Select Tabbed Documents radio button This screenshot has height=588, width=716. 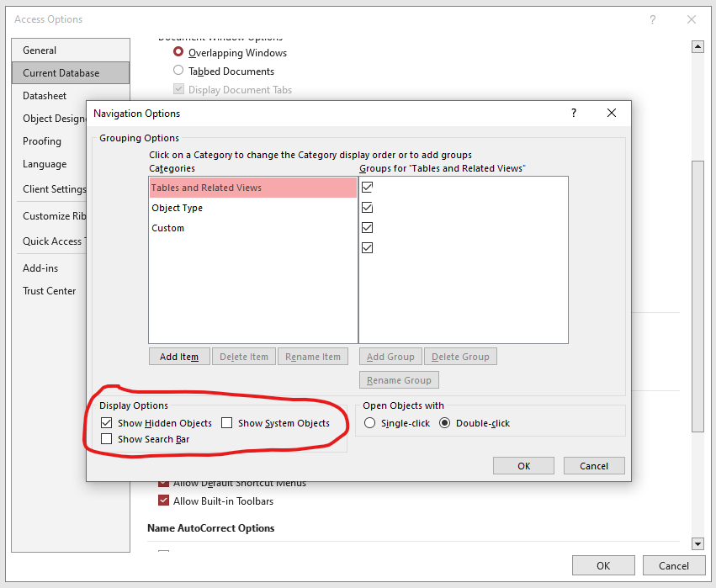(178, 71)
